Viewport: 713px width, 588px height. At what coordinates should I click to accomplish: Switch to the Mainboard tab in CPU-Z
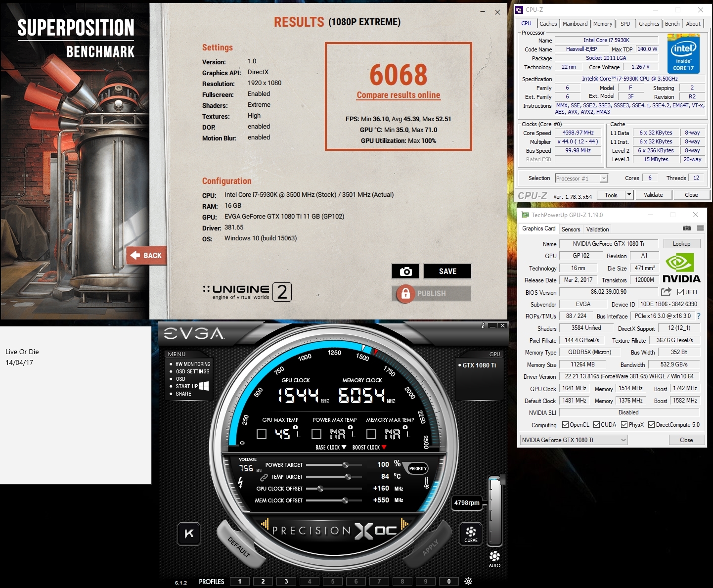575,24
